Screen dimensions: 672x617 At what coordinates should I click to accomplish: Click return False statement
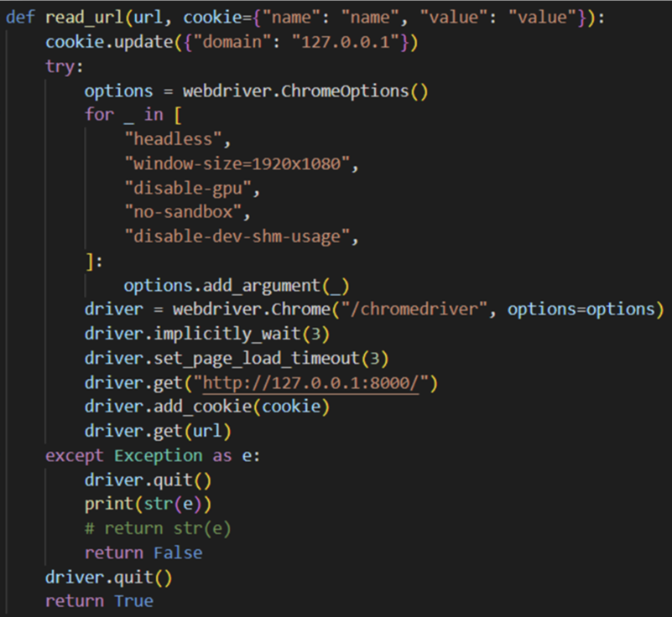click(143, 553)
